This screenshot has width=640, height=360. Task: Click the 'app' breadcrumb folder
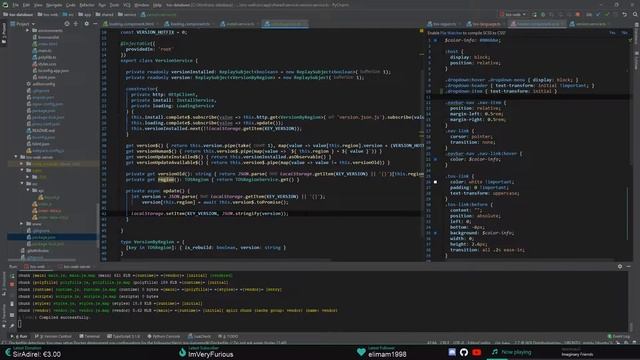click(x=84, y=14)
